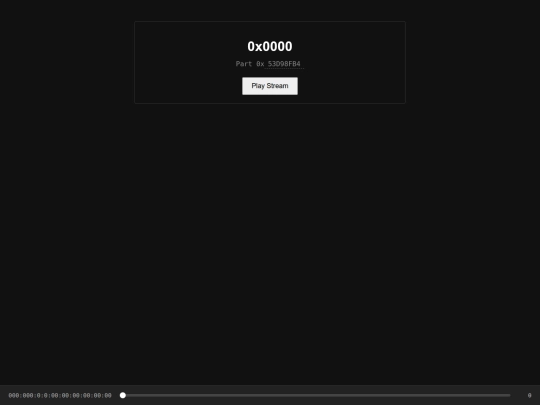Click the Play Stream button
The height and width of the screenshot is (405, 540).
pos(270,86)
